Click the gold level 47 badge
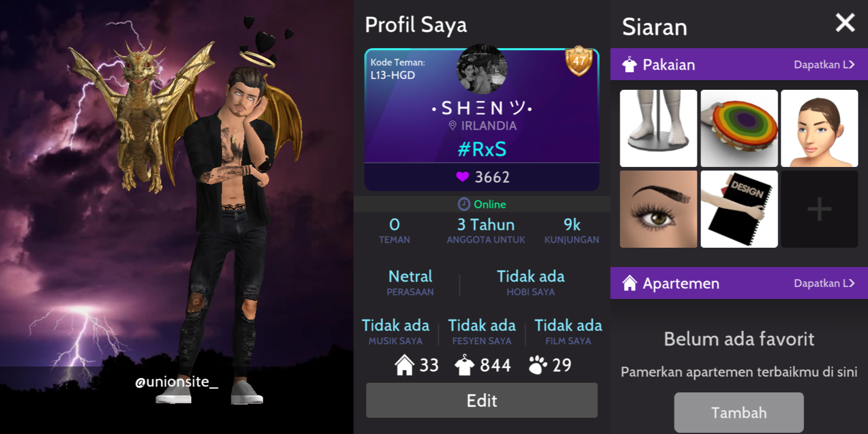 click(579, 61)
